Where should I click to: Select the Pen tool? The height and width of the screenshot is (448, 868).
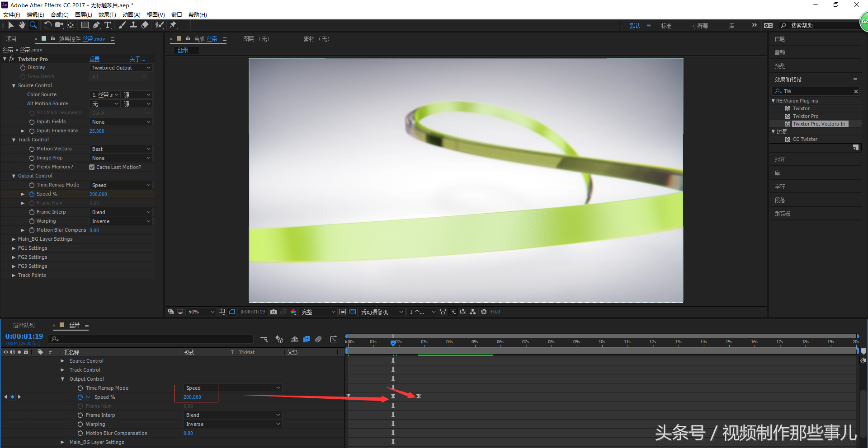pyautogui.click(x=96, y=25)
